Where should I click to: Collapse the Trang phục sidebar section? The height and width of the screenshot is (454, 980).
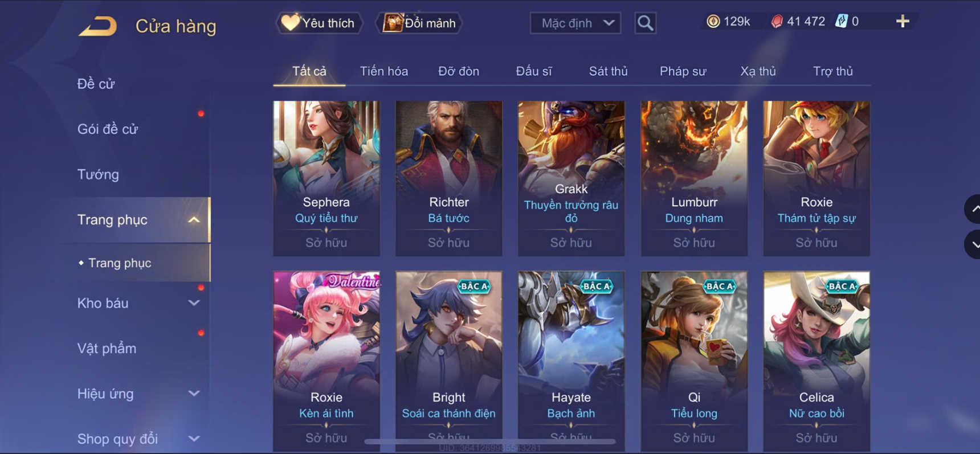tap(194, 220)
